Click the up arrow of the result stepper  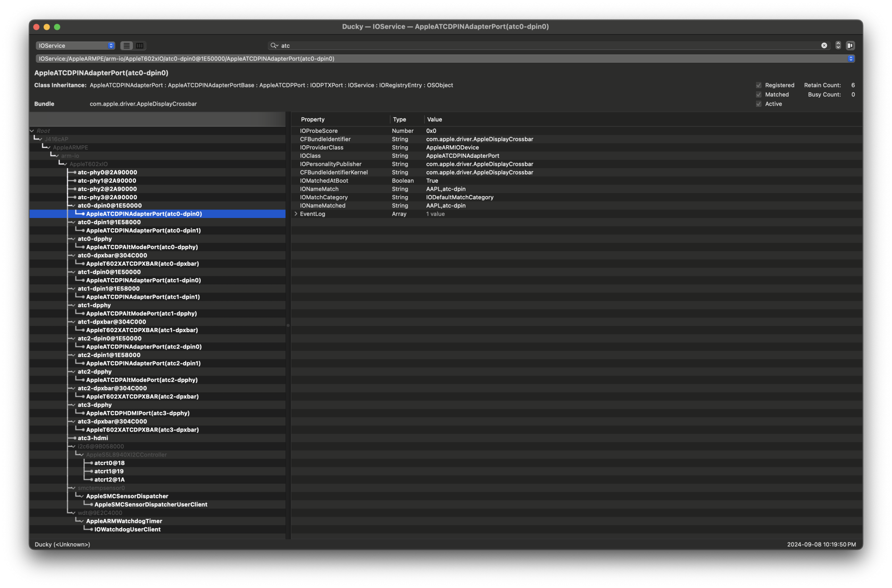point(837,43)
